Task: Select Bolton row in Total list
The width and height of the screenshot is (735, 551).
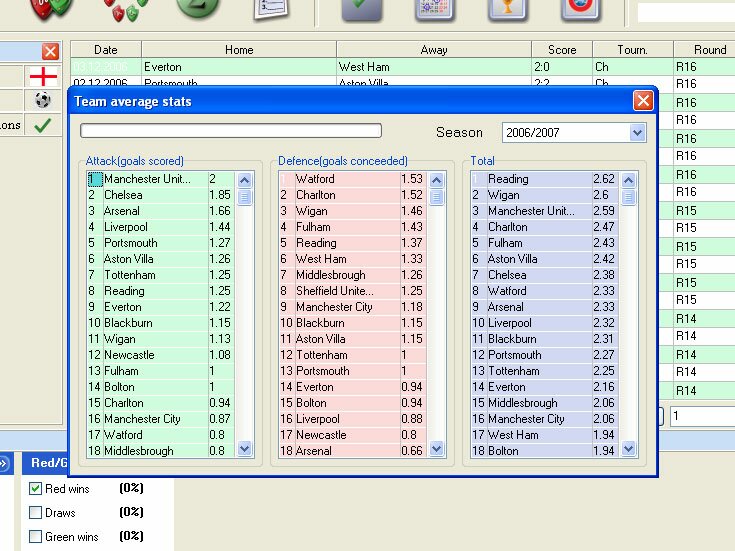Action: click(545, 451)
